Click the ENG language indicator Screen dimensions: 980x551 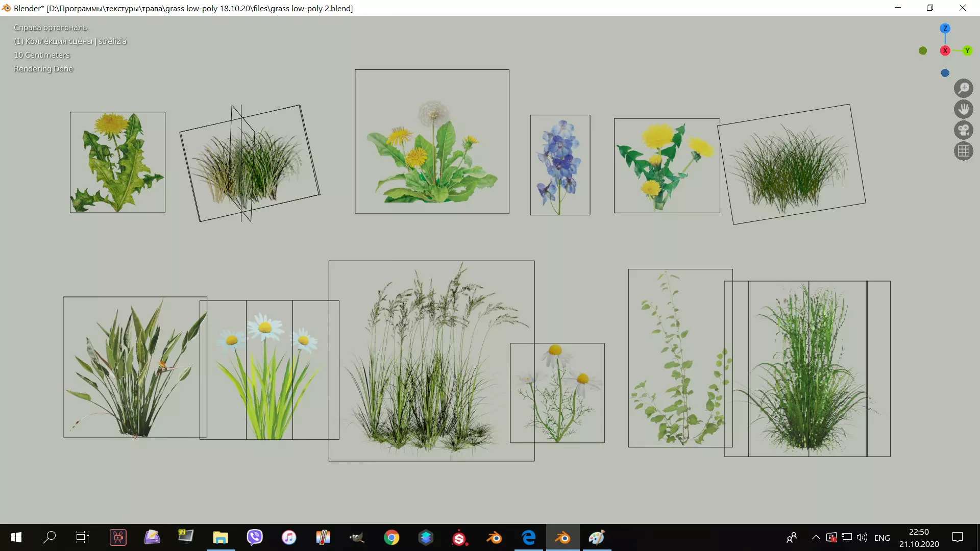click(881, 538)
